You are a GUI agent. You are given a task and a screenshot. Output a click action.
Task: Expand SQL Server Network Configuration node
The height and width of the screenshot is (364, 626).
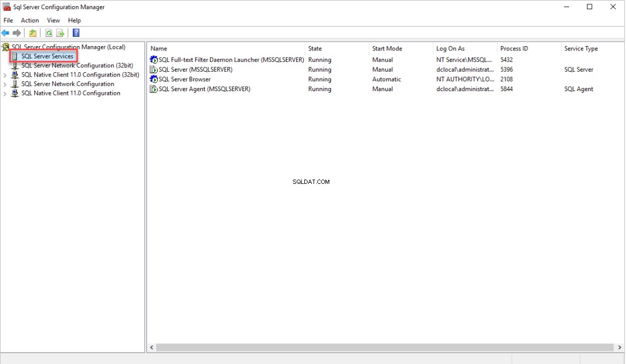(5, 84)
